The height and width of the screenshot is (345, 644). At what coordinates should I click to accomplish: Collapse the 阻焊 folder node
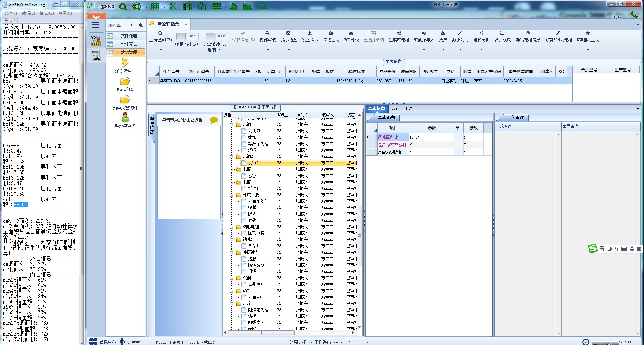[232, 304]
